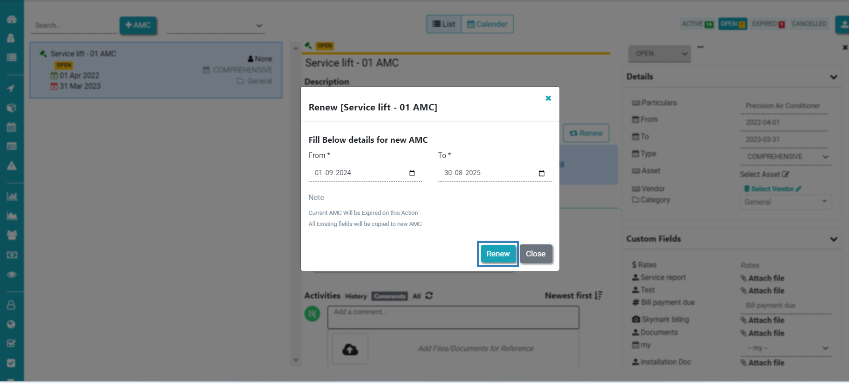Collapse the Custom Fields section
Image resolution: width=868 pixels, height=383 pixels.
833,239
